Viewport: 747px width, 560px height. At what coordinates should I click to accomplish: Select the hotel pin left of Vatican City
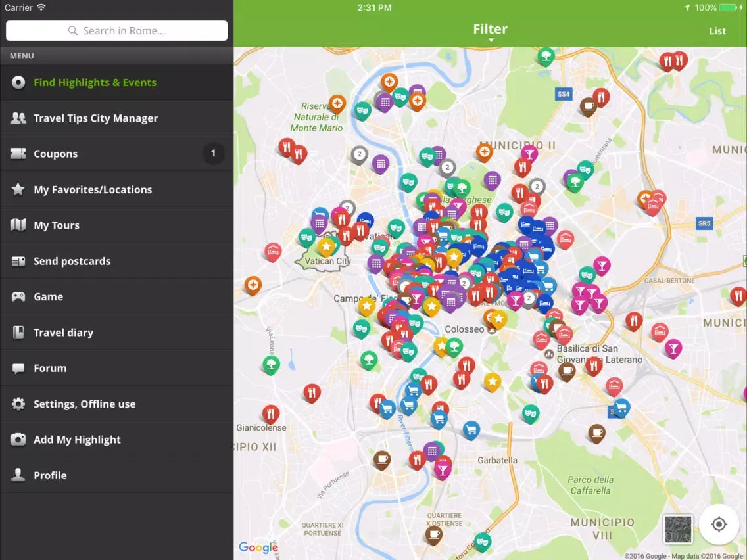click(x=272, y=250)
